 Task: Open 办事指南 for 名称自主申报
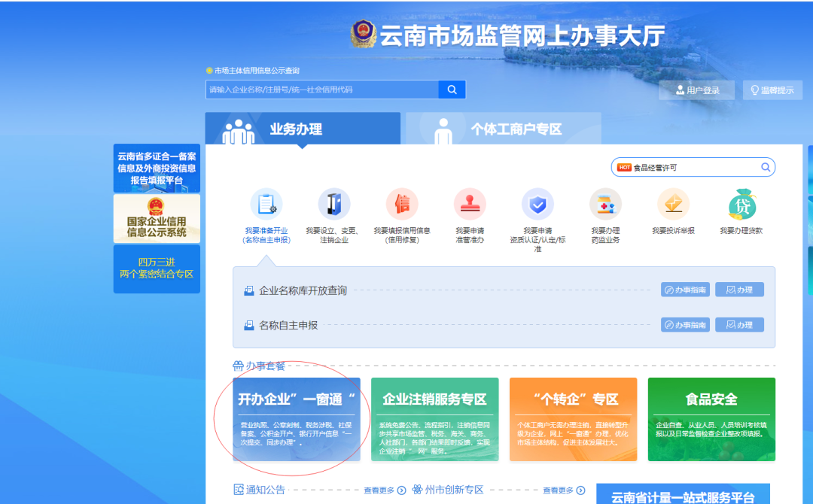pos(685,325)
